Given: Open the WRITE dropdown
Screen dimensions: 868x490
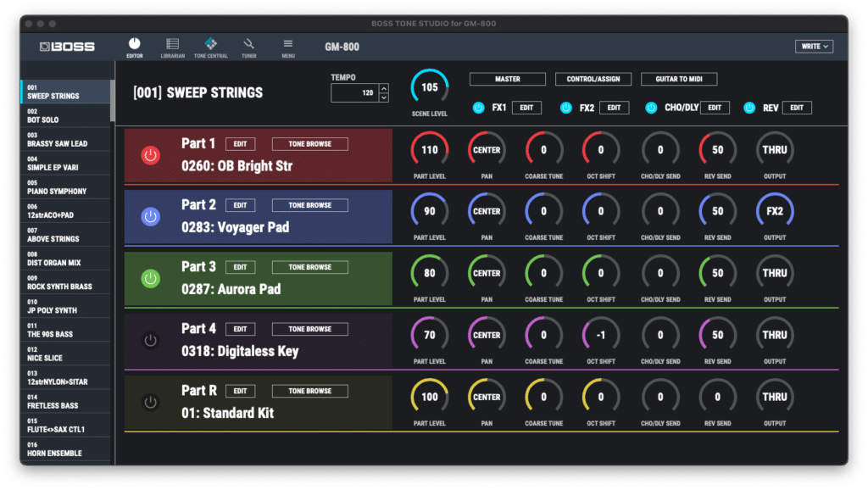Looking at the screenshot, I should coord(815,47).
